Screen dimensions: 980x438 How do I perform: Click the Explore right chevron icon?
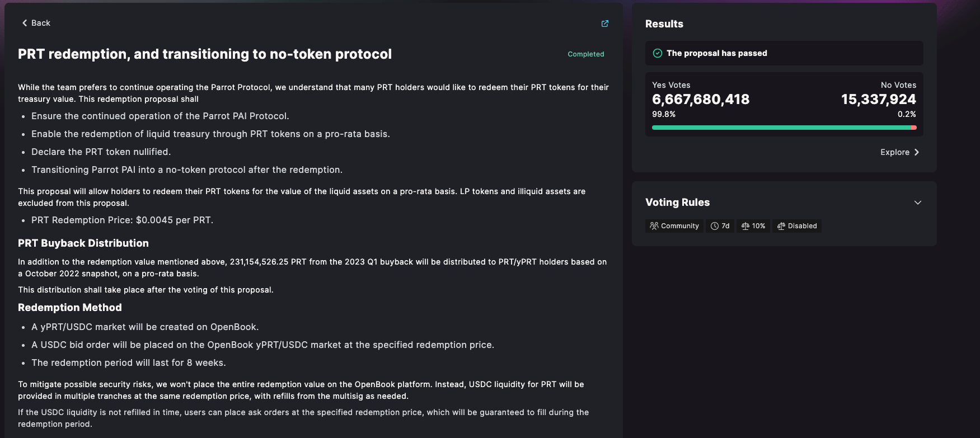point(917,152)
